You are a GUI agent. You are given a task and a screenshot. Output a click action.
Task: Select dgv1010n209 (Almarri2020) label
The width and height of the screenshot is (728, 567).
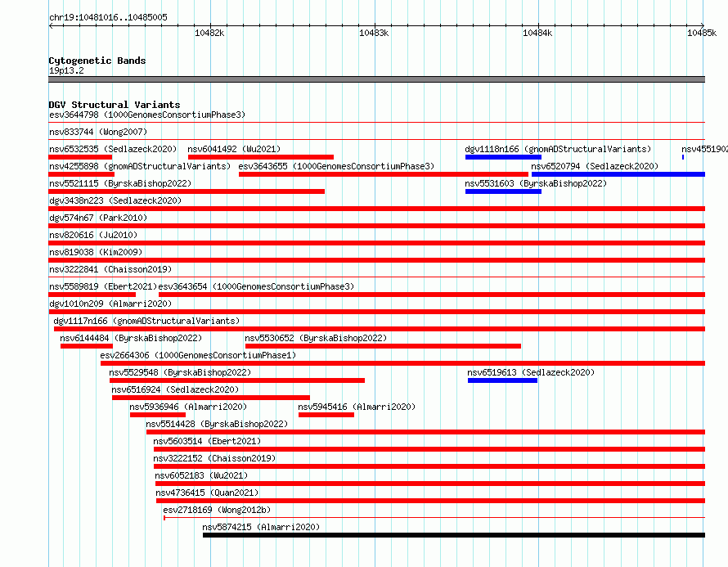[110, 304]
